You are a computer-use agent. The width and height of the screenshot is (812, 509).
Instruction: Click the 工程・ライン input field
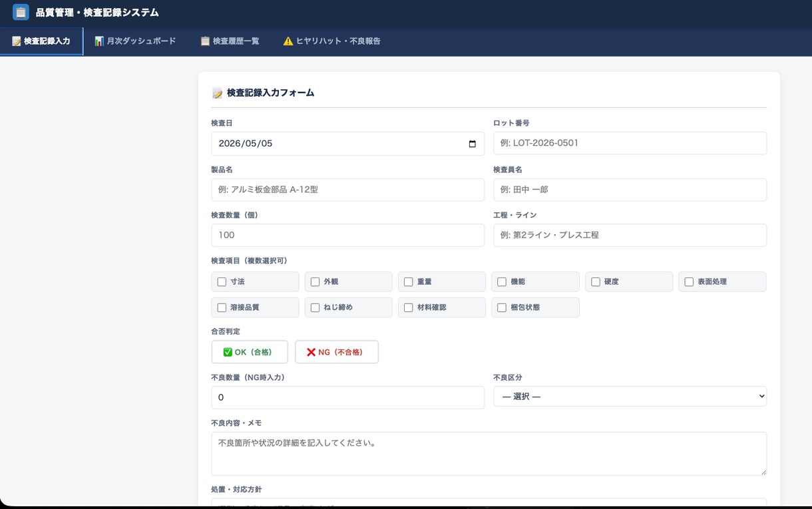[x=630, y=235]
